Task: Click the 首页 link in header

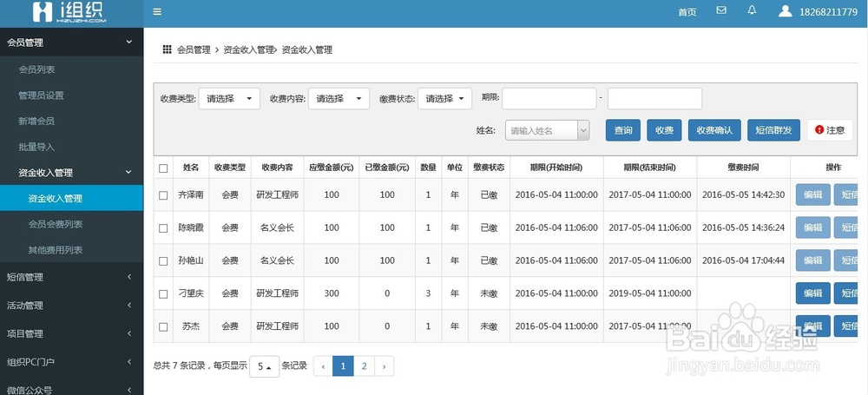Action: (687, 12)
